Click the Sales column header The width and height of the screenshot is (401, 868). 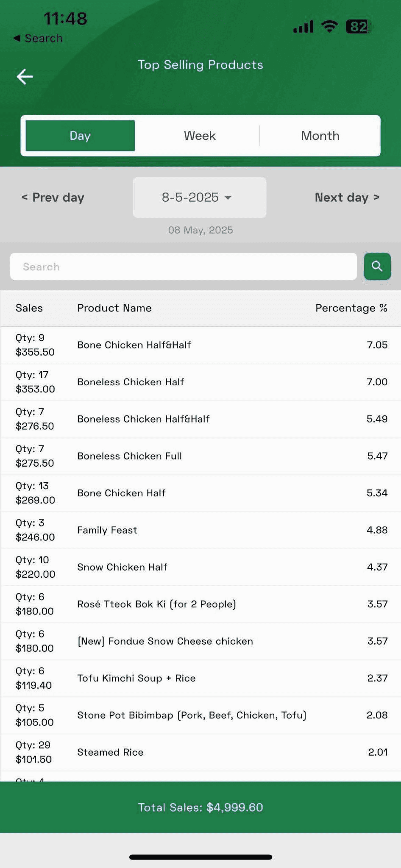29,308
